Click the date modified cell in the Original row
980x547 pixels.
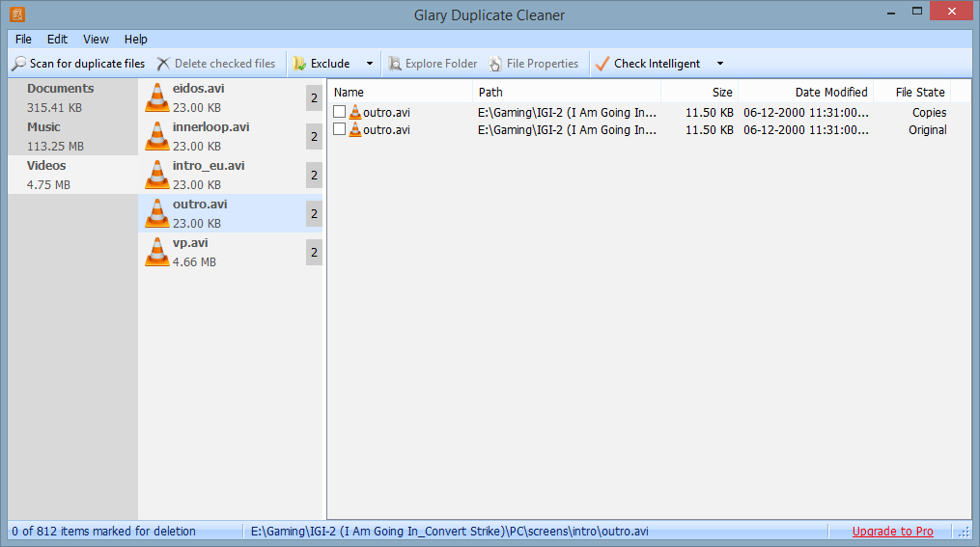(805, 130)
